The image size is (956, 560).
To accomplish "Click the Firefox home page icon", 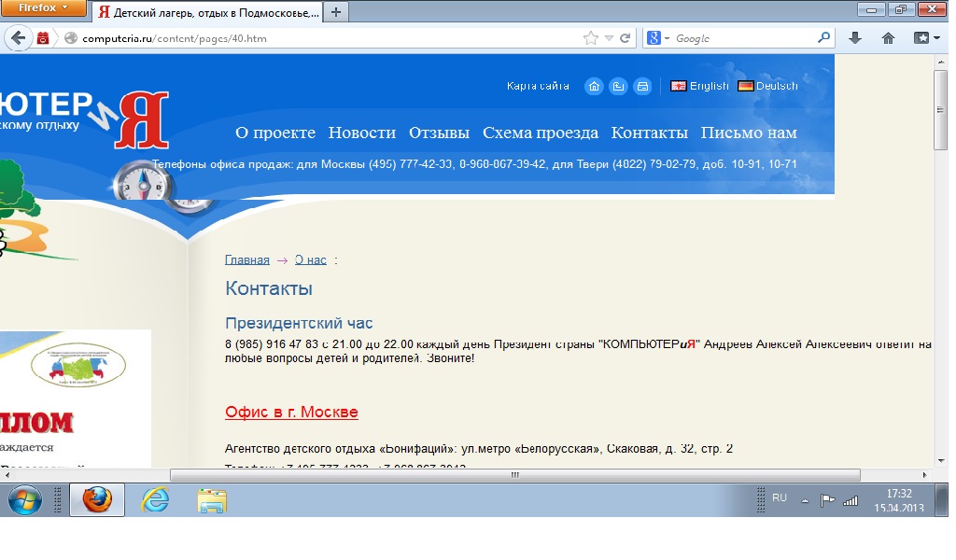I will (888, 38).
